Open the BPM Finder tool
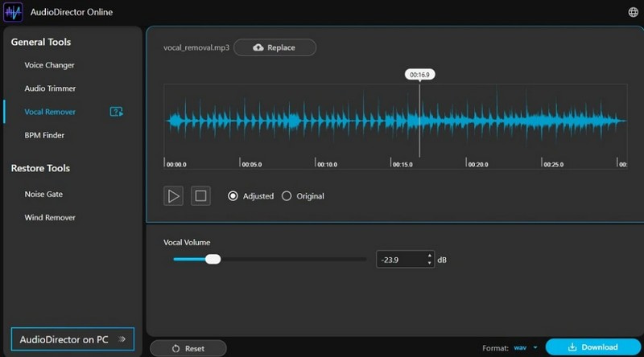Screen dimensions: 644x357 [x=44, y=135]
